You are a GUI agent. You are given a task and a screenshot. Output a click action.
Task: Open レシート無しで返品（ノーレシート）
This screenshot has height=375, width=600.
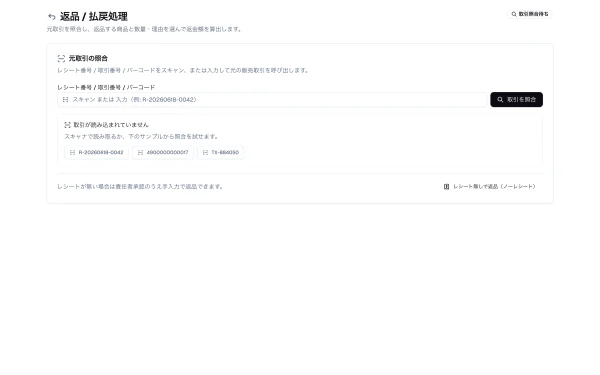pos(490,186)
